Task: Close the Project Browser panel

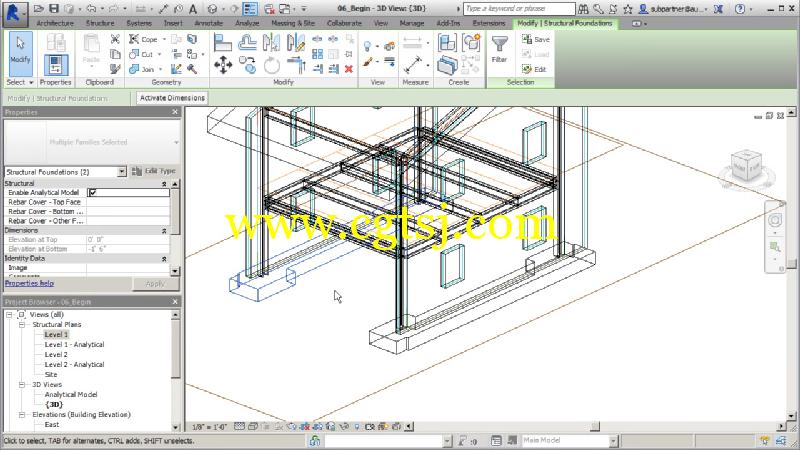Action: (175, 302)
